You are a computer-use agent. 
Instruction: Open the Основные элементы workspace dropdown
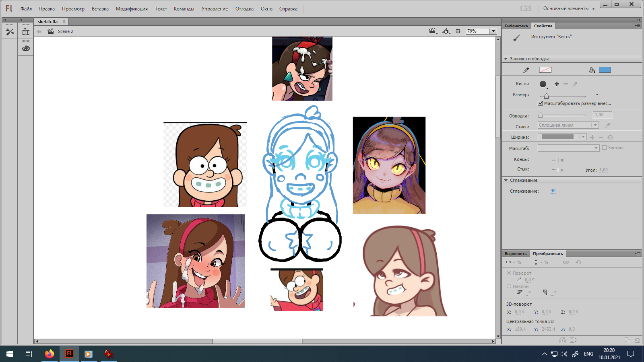click(569, 8)
